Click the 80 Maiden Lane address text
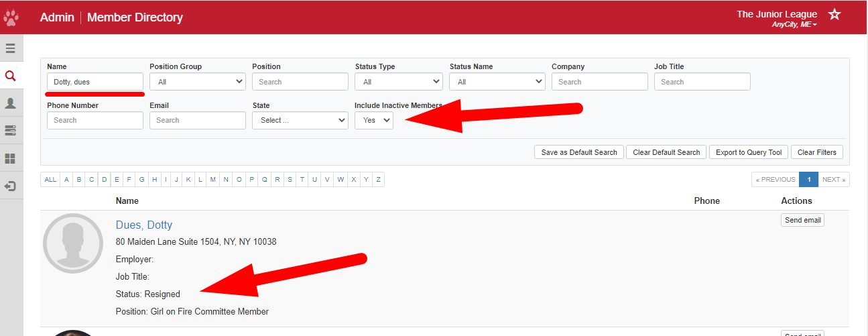The image size is (868, 336). coord(196,241)
